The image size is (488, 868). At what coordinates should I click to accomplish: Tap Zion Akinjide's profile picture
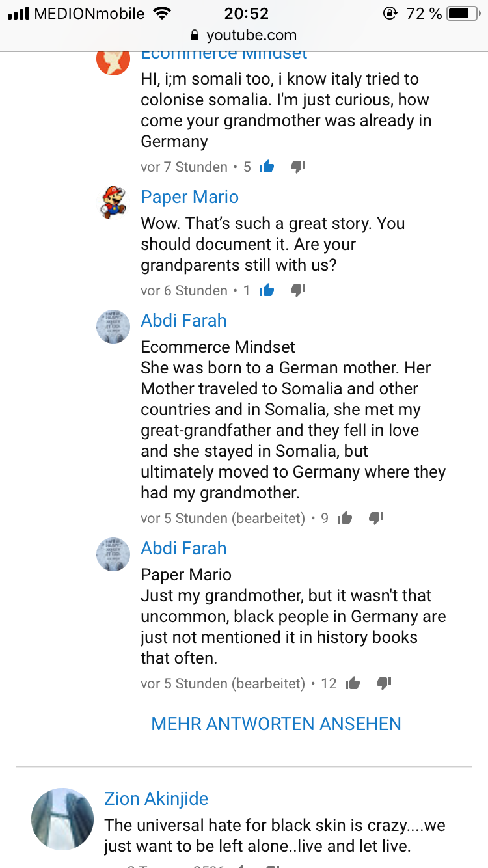tap(62, 819)
